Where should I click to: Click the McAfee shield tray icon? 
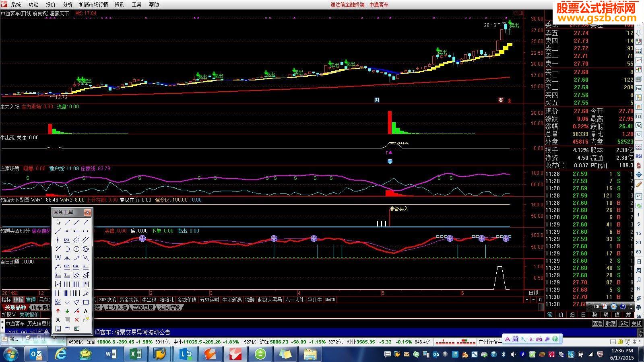coord(600,354)
